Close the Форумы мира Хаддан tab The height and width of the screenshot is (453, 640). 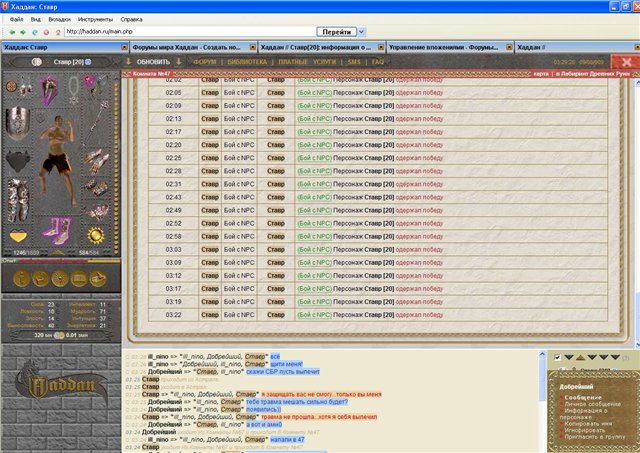[253, 47]
